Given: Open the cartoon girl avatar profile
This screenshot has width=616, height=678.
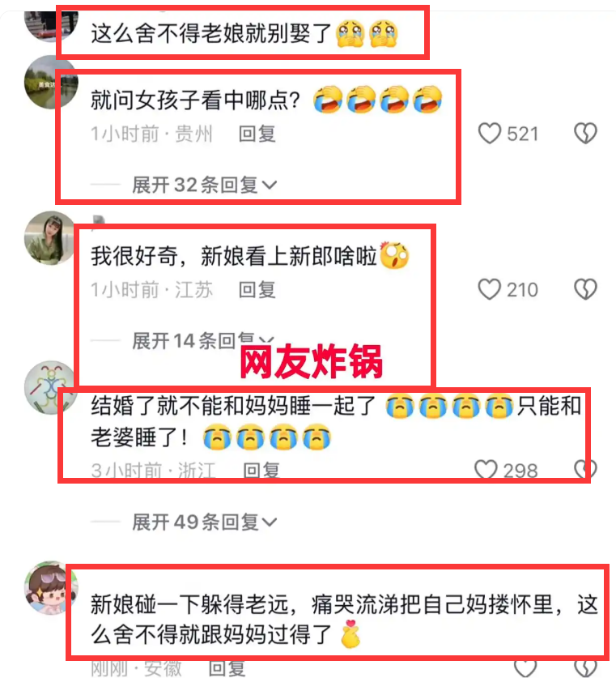Looking at the screenshot, I should [51, 588].
